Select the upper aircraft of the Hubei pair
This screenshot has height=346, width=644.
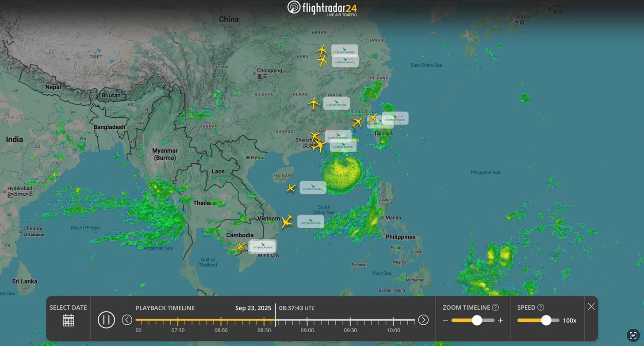(x=322, y=50)
